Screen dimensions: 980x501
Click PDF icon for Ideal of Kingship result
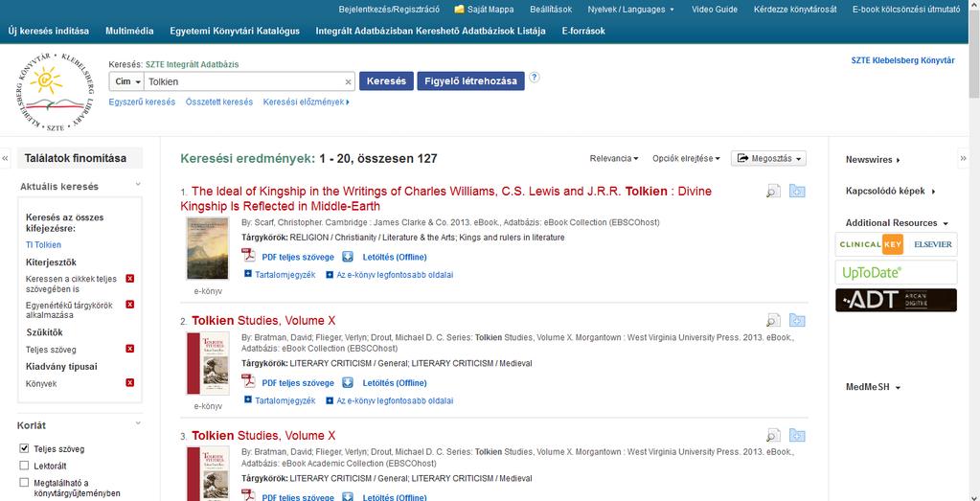pos(249,256)
